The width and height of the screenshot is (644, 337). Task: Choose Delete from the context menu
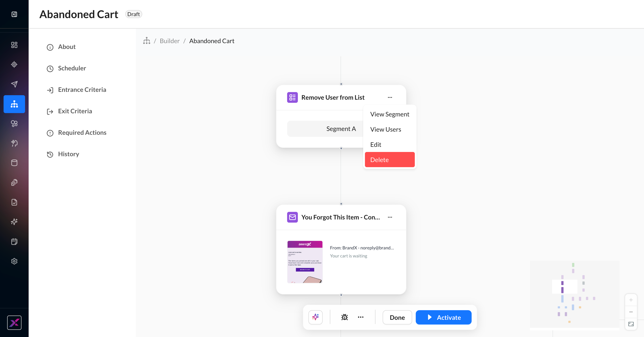[390, 160]
